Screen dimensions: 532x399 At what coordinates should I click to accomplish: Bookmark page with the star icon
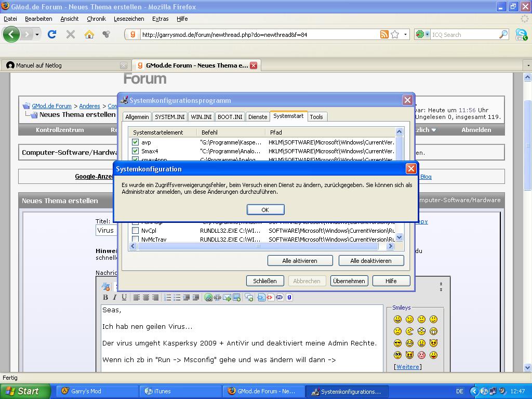(x=395, y=35)
